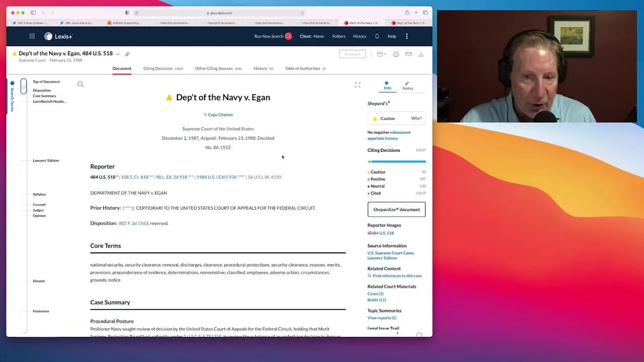Open the Cases (3) link
Image resolution: width=644 pixels, height=362 pixels.
coord(375,294)
